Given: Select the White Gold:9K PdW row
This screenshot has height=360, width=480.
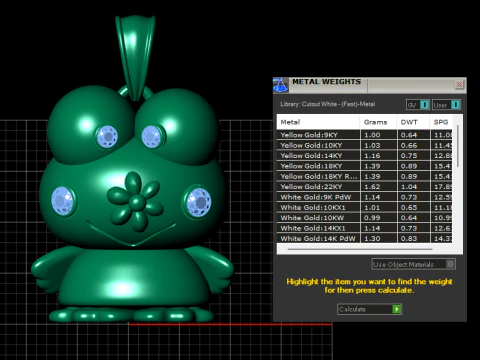Looking at the screenshot, I should click(364, 197).
